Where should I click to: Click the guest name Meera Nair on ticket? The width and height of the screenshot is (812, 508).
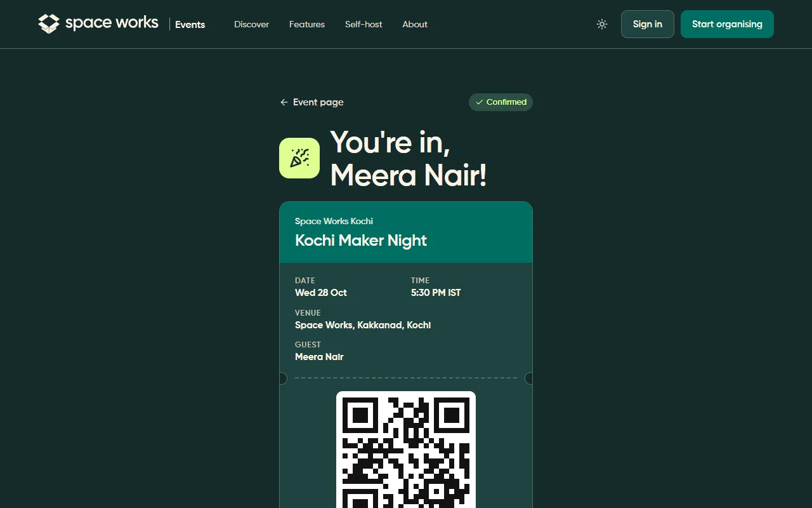point(319,357)
